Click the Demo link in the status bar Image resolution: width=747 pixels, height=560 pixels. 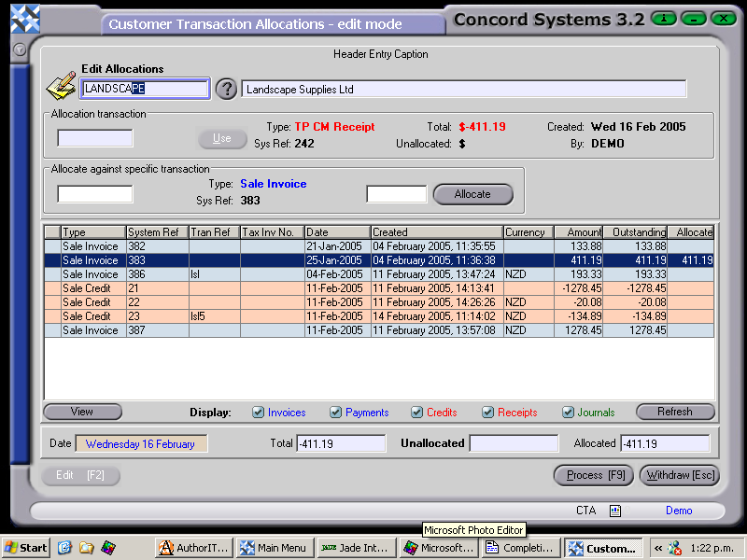pos(679,511)
